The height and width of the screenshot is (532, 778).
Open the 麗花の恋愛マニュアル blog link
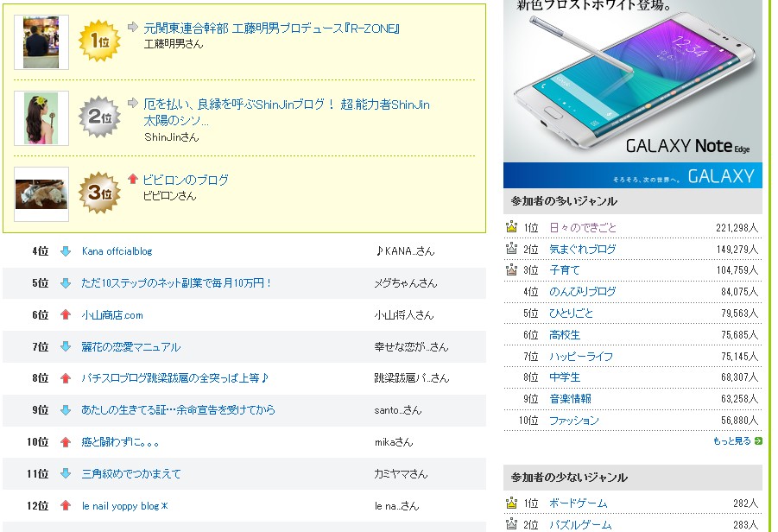point(130,347)
